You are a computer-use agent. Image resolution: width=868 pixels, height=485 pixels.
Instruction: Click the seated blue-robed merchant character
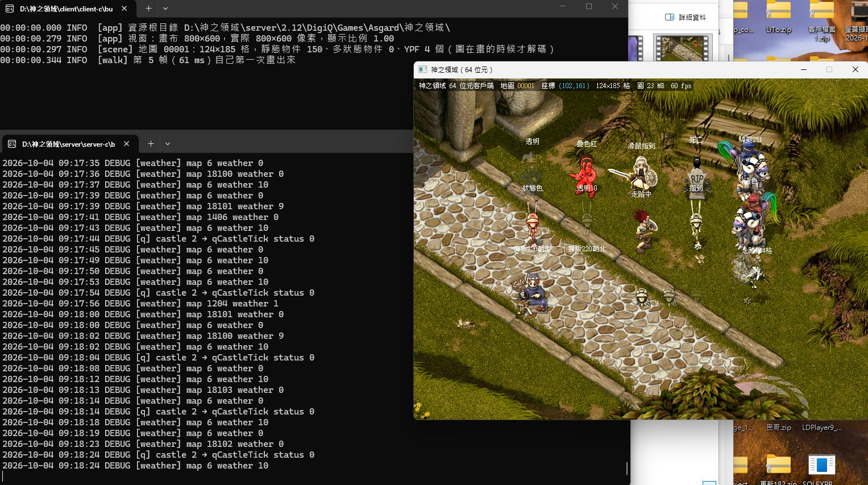[531, 293]
